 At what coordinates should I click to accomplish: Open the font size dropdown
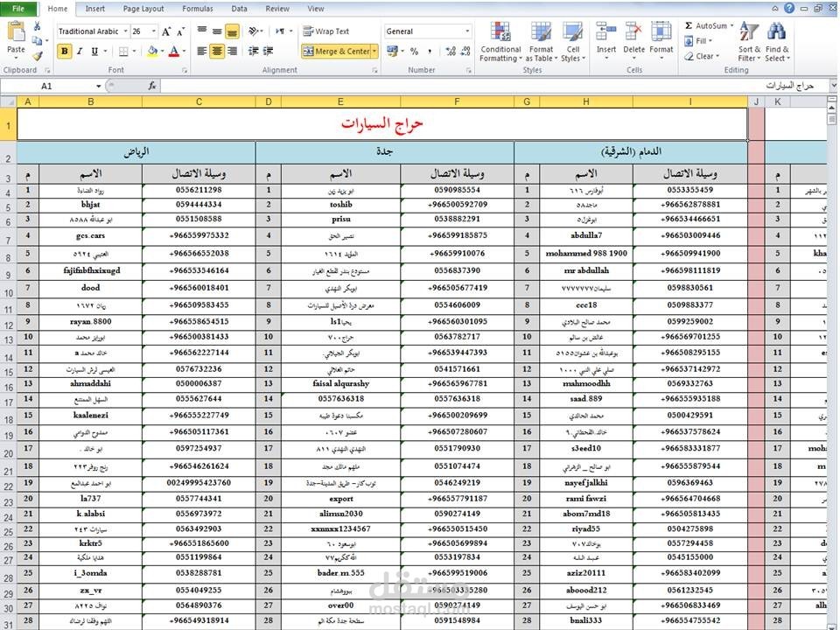point(154,31)
